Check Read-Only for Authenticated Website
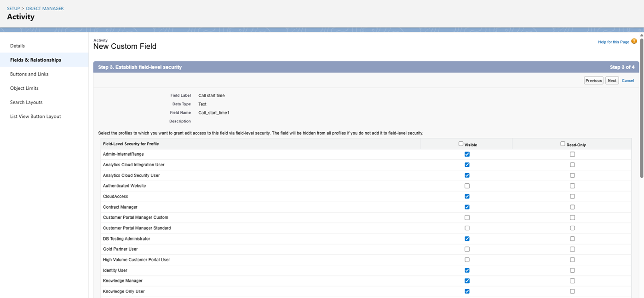This screenshot has height=298, width=644. pyautogui.click(x=572, y=186)
